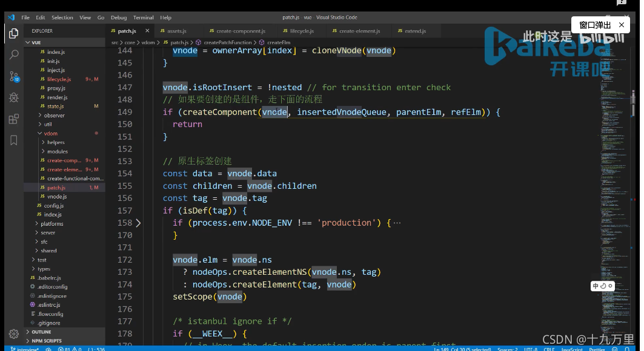Viewport: 644px width, 351px height.
Task: Click src in the breadcrumb path
Action: pyautogui.click(x=115, y=42)
